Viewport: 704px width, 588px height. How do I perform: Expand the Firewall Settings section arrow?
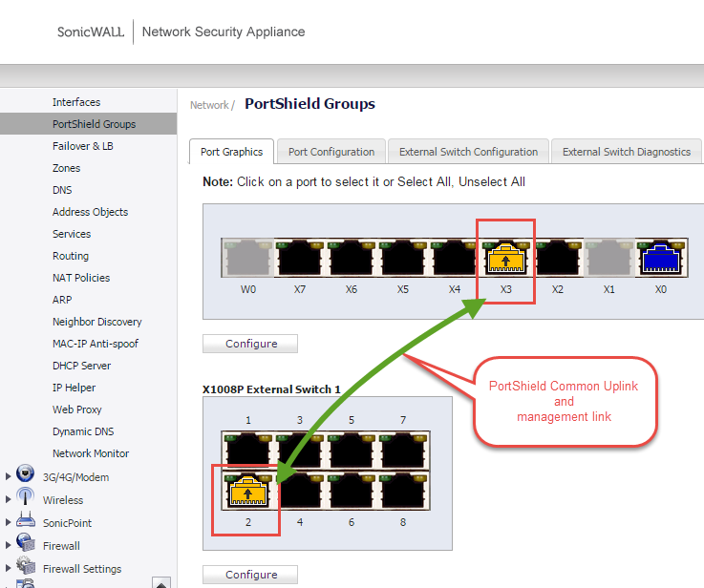tap(9, 569)
